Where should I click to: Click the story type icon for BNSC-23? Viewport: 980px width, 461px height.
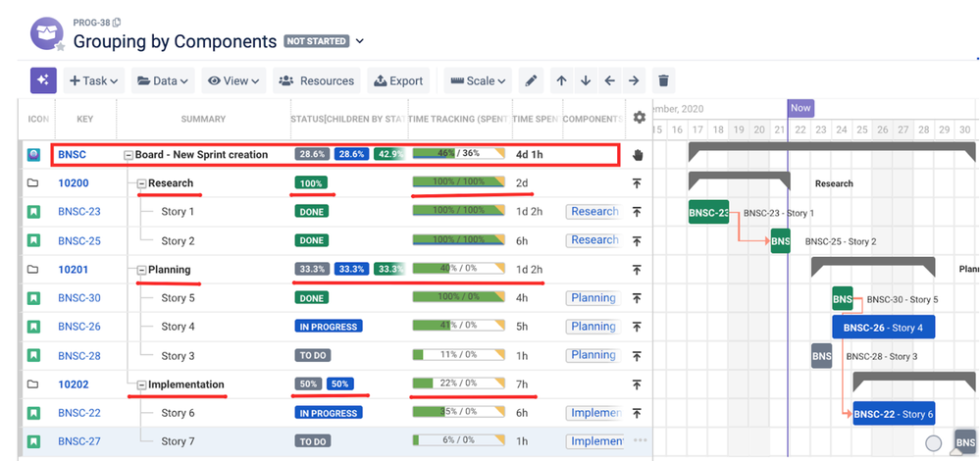coord(33,212)
